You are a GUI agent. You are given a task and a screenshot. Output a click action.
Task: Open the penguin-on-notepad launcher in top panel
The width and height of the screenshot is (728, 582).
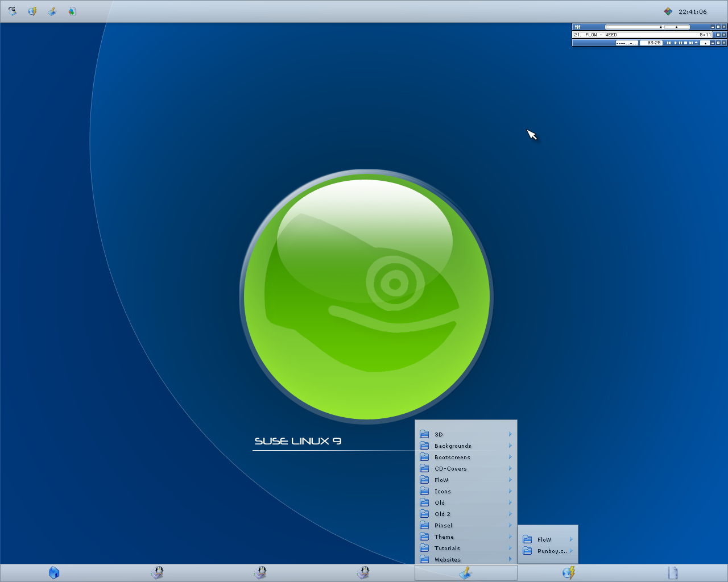12,11
